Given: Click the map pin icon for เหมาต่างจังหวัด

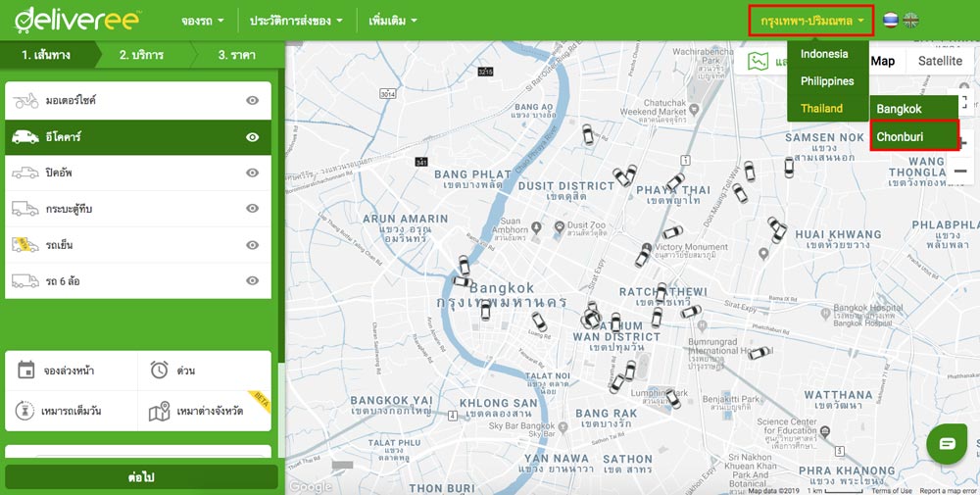Looking at the screenshot, I should [160, 412].
